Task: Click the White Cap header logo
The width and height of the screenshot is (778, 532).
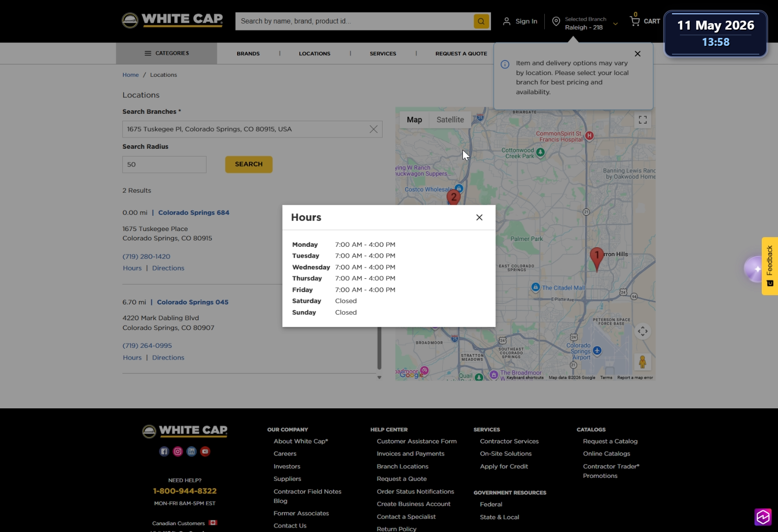Action: 172,20
